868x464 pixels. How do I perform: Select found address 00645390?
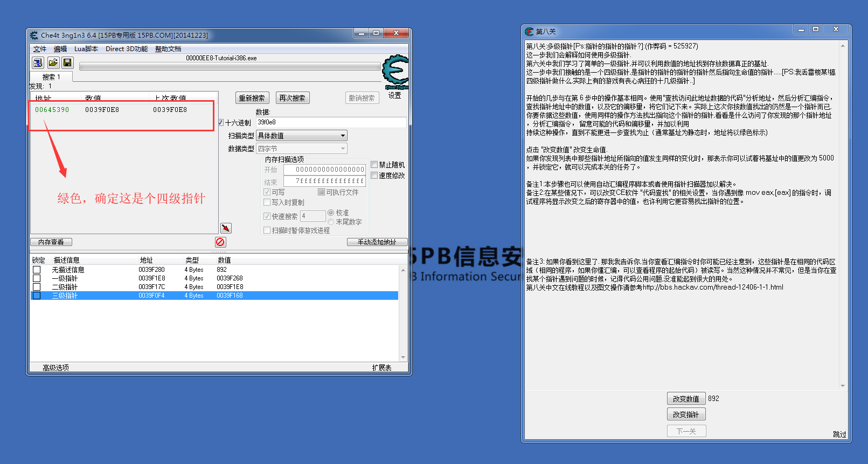(x=52, y=110)
